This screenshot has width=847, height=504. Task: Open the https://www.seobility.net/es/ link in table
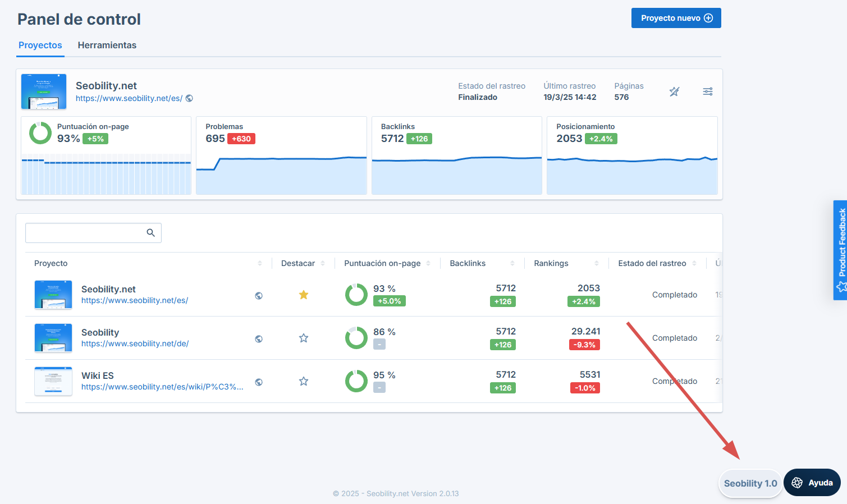[135, 300]
